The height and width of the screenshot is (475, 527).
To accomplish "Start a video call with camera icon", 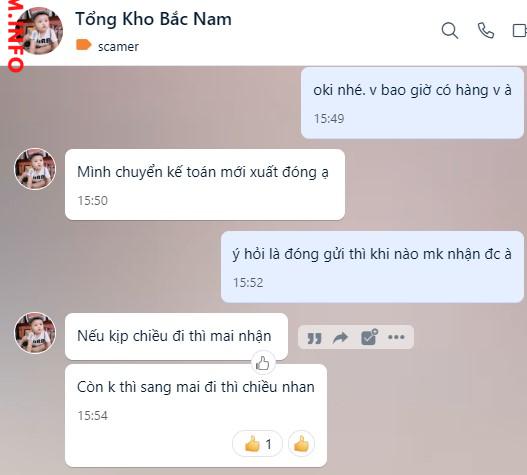I will (x=519, y=30).
